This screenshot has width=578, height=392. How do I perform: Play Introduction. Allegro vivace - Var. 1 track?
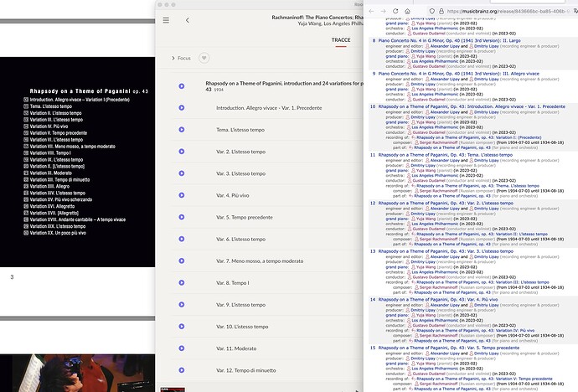(x=182, y=107)
